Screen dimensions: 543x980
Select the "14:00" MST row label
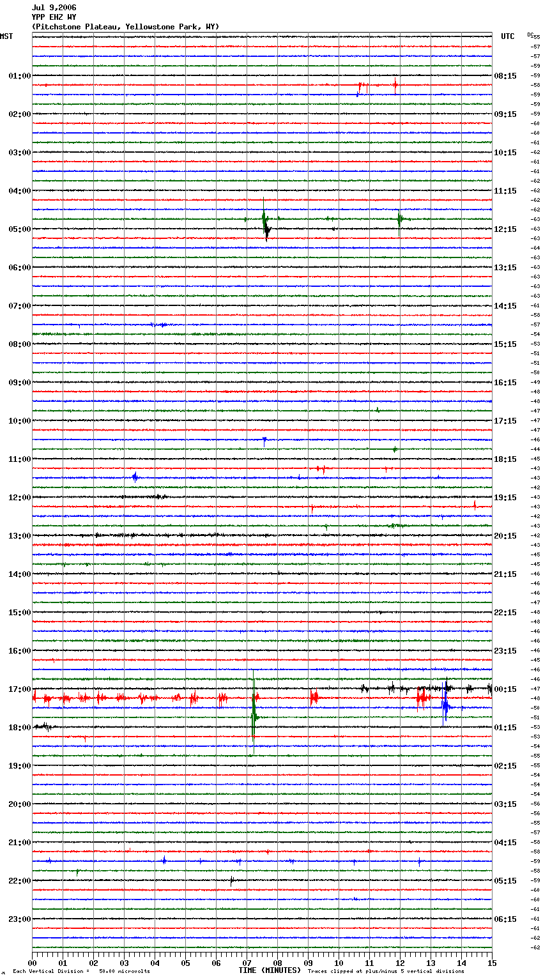(x=20, y=574)
